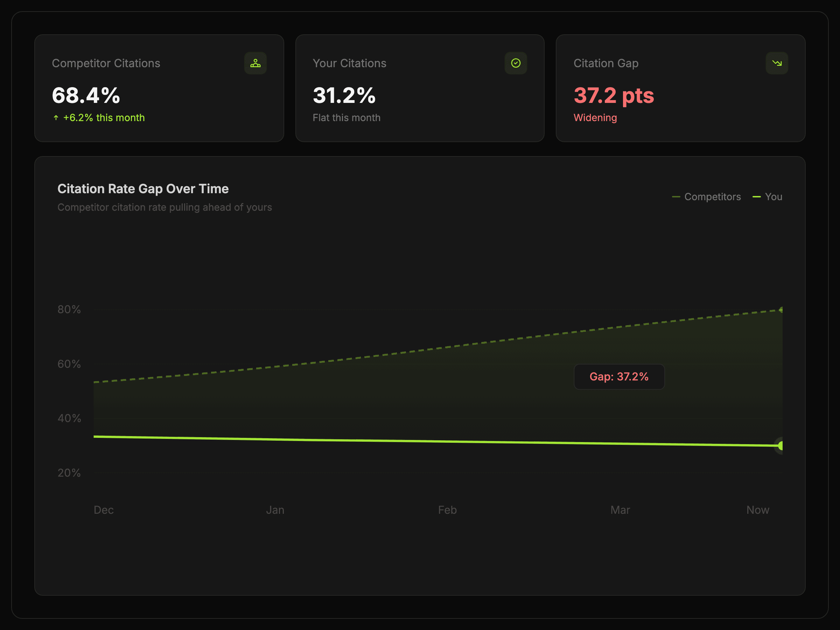The width and height of the screenshot is (840, 630).
Task: Click the Widening status text
Action: (x=595, y=118)
